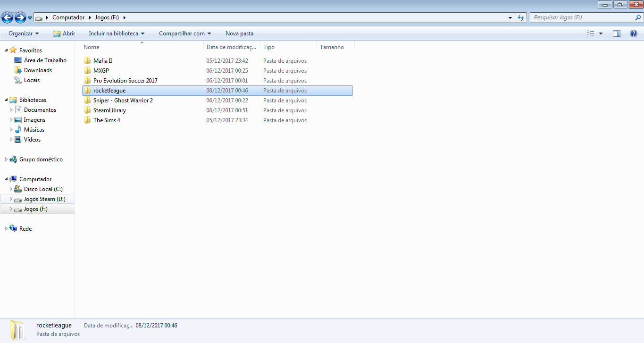Select Bibliotecas in navigation pane
Screen dimensions: 644x343
33,100
